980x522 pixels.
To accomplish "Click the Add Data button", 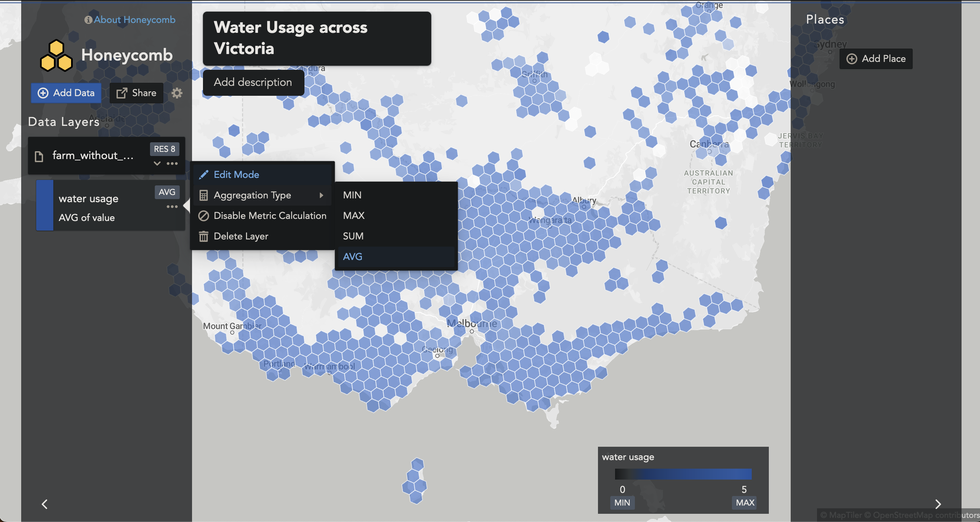I will (x=65, y=92).
